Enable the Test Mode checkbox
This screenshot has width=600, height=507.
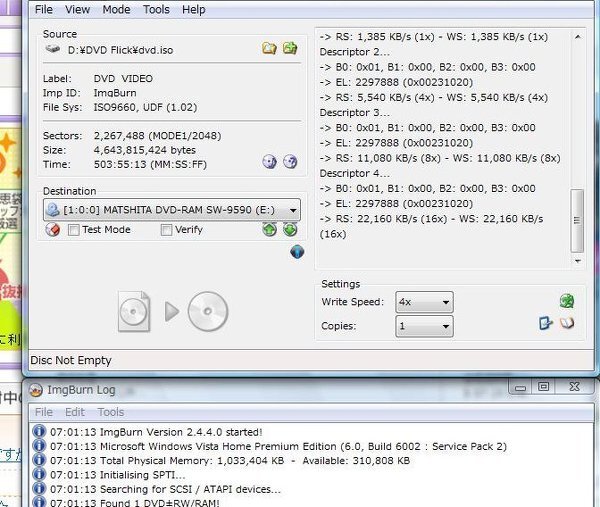[73, 230]
